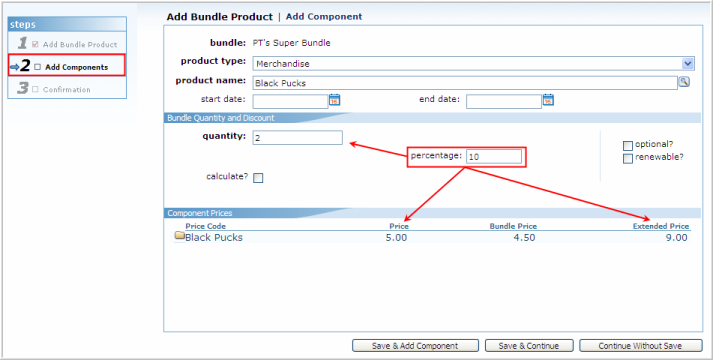Screen dimensions: 713x360
Task: Open the start date calendar picker
Action: [334, 100]
